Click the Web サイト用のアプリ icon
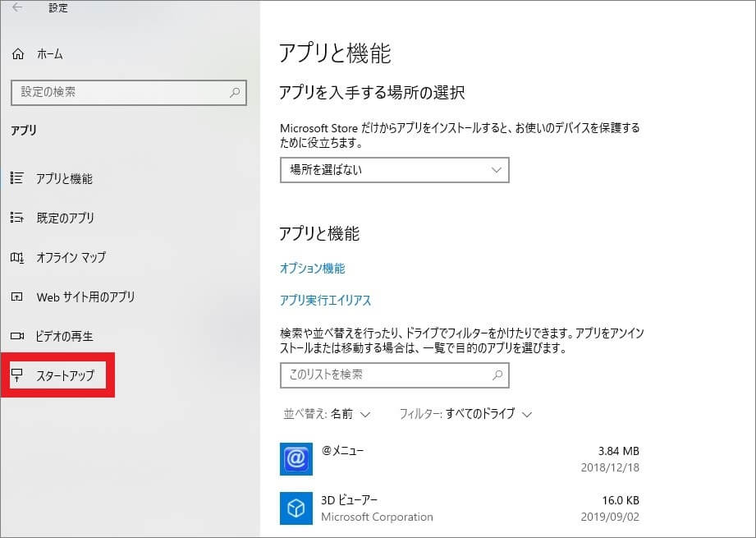The image size is (756, 538). coord(17,297)
